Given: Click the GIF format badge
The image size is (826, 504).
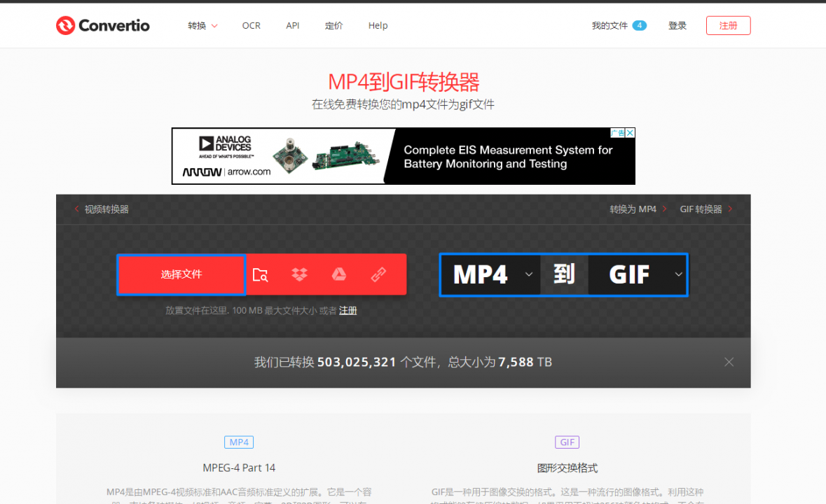Looking at the screenshot, I should coord(567,442).
